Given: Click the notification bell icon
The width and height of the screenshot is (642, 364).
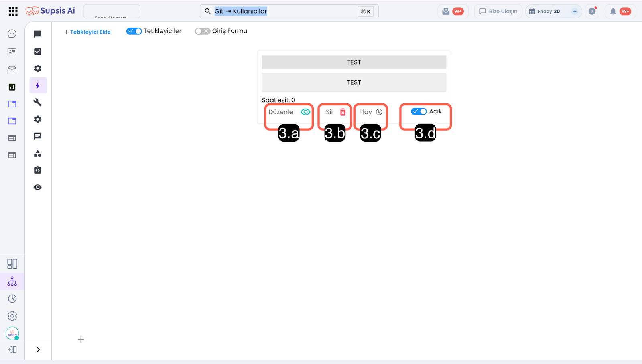Looking at the screenshot, I should pyautogui.click(x=613, y=11).
